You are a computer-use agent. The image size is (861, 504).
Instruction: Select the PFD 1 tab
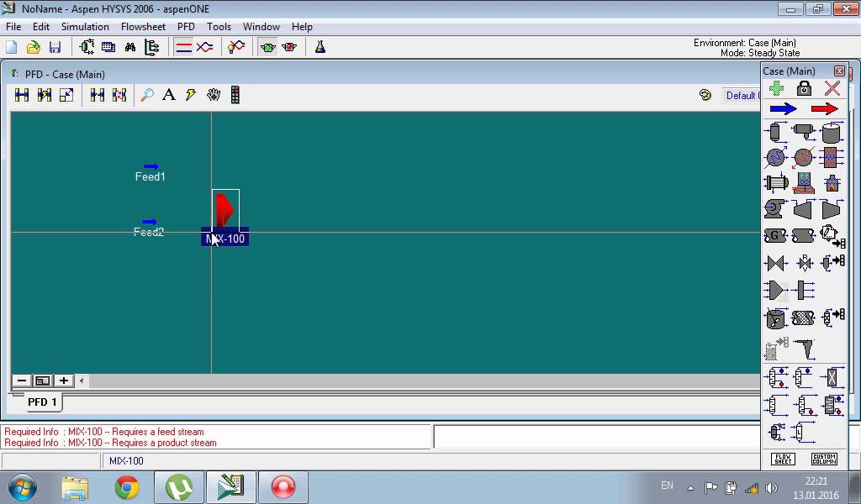pyautogui.click(x=42, y=402)
